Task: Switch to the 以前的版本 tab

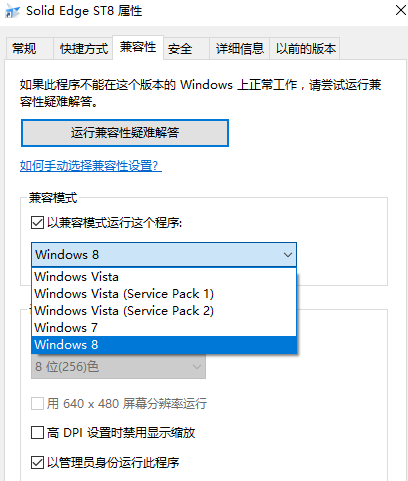Action: pyautogui.click(x=305, y=49)
